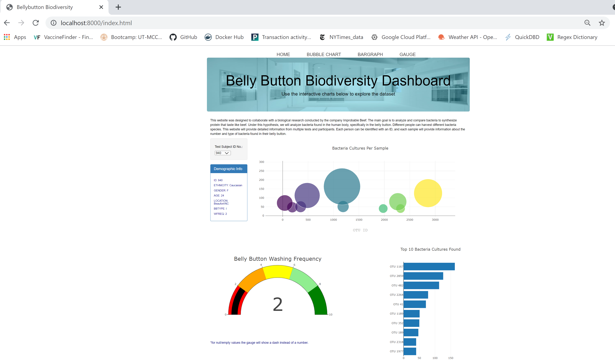Open the Transaction activity bookmark

[x=287, y=37]
